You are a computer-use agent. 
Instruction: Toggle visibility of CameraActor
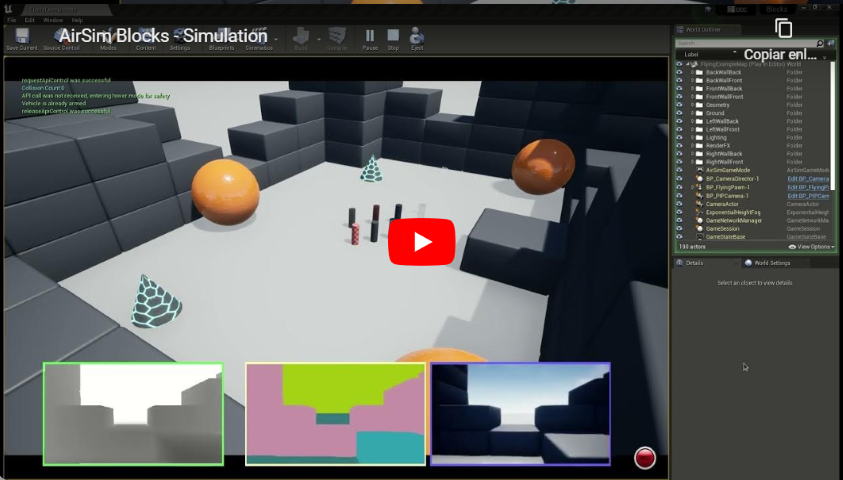click(680, 204)
